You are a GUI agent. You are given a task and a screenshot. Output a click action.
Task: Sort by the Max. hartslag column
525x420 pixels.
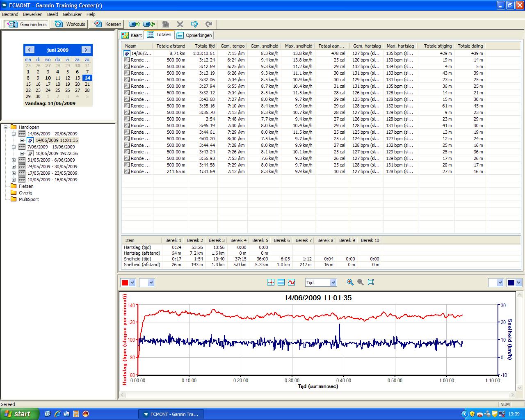pos(400,46)
